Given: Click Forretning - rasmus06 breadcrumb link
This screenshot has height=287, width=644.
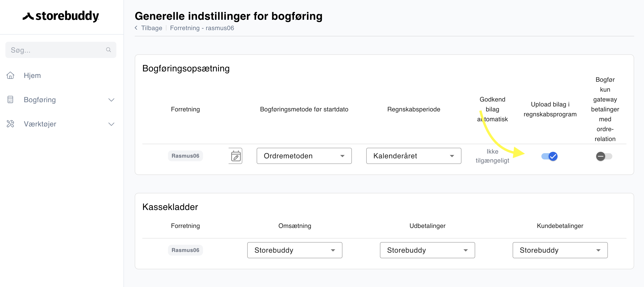Looking at the screenshot, I should point(202,28).
